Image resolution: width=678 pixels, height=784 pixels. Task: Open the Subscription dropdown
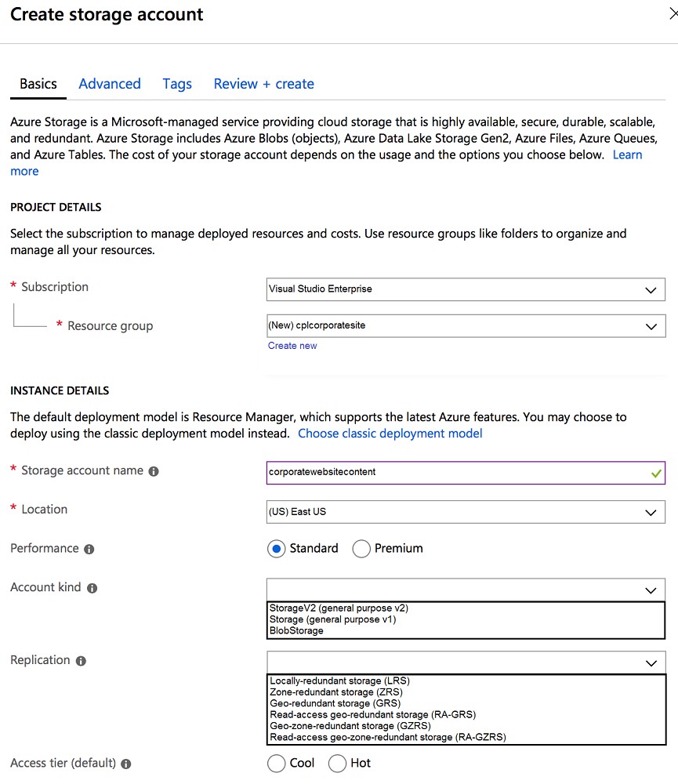pyautogui.click(x=466, y=289)
